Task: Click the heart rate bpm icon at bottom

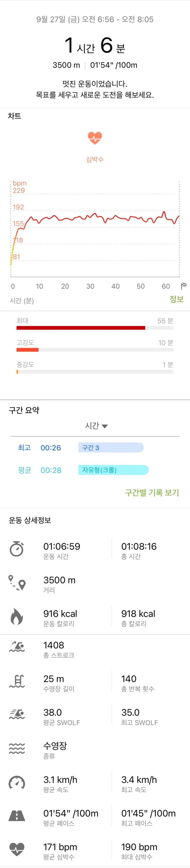Action: click(17, 849)
